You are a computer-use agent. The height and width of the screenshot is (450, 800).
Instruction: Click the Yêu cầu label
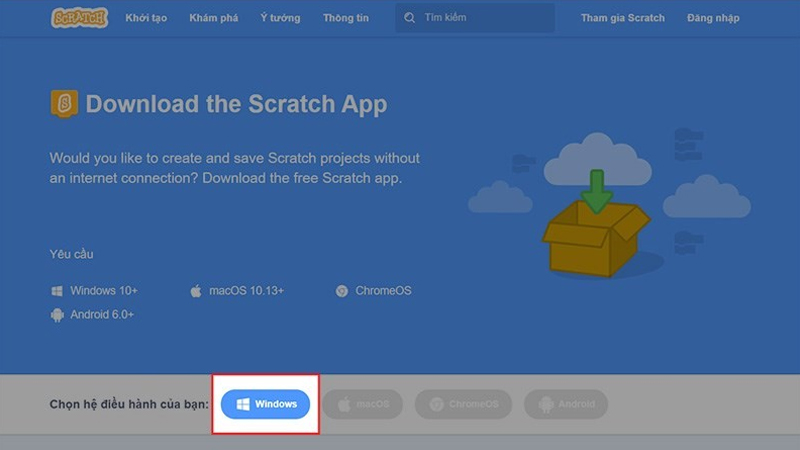click(71, 254)
